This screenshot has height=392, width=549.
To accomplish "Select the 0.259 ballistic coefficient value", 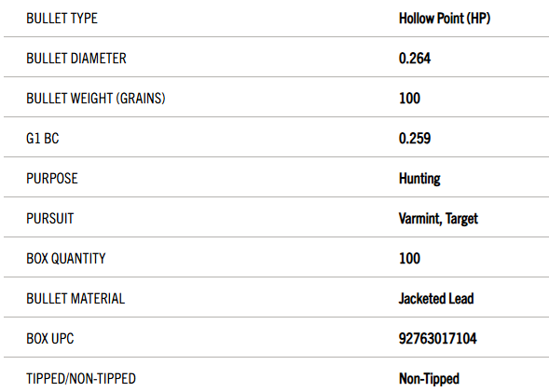I will pyautogui.click(x=415, y=139).
